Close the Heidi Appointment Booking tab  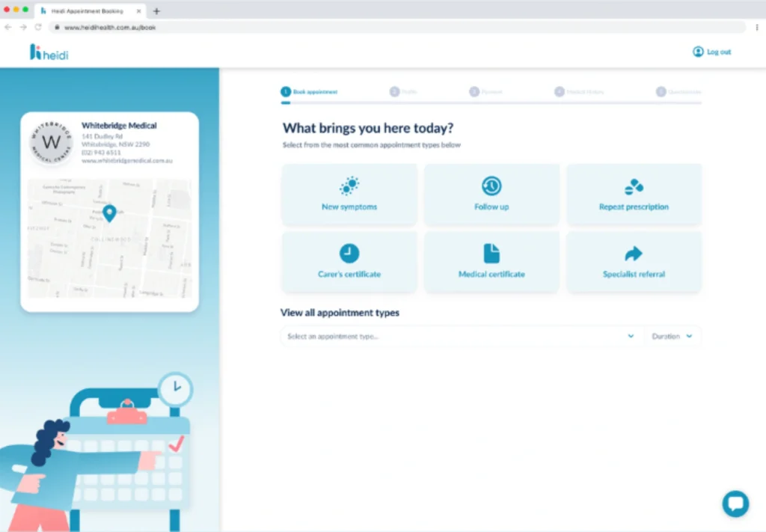(138, 10)
